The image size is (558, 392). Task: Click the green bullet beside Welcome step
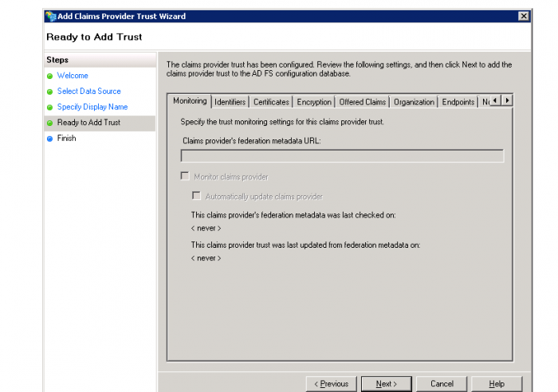click(49, 76)
